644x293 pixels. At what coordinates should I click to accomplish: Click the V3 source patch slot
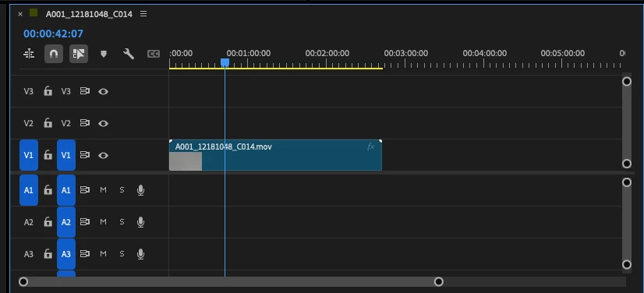pyautogui.click(x=28, y=91)
